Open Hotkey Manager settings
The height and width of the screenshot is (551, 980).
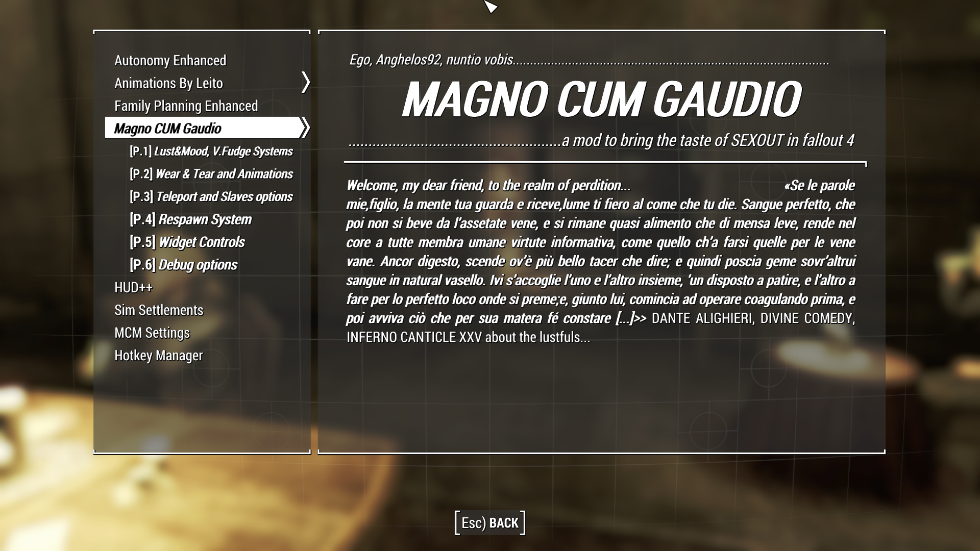point(158,355)
